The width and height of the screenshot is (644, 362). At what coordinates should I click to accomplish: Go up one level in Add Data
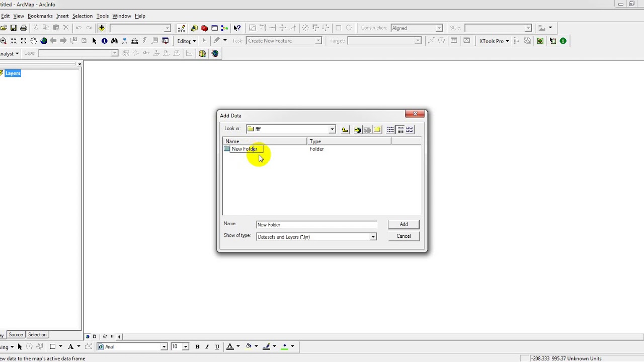[345, 130]
